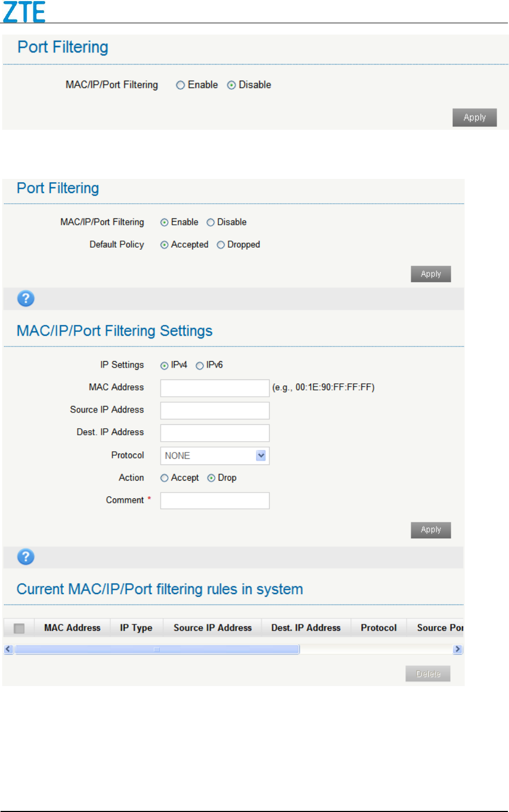The width and height of the screenshot is (509, 812).
Task: Click the Delete button under rules table
Action: pyautogui.click(x=427, y=674)
